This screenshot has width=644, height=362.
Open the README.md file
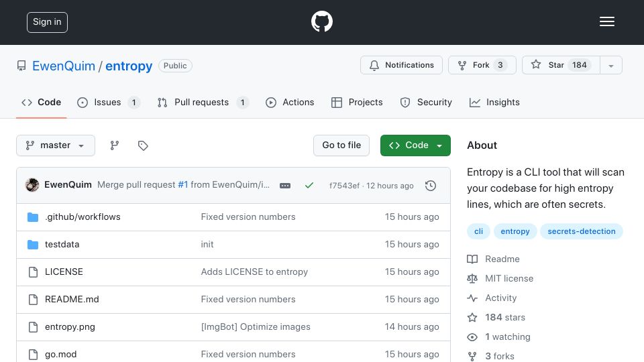[72, 299]
